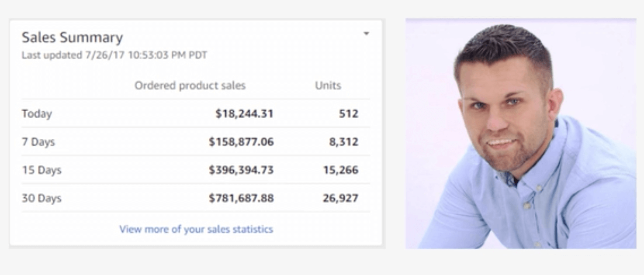Viewport: 644px width, 275px height.
Task: Click the Ordered product sales column header
Action: [x=190, y=86]
